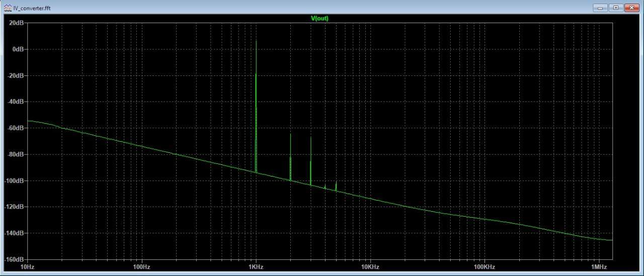Click the 20dB vertical axis label

(x=17, y=23)
